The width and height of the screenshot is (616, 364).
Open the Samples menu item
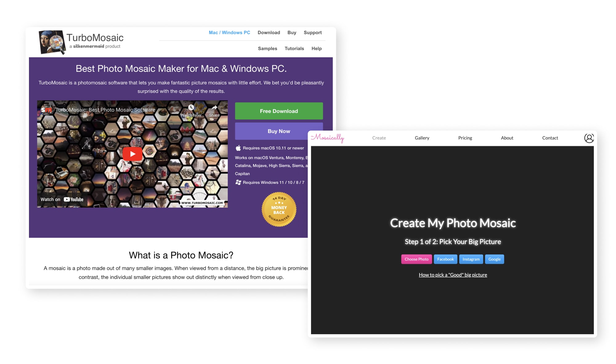click(x=267, y=48)
